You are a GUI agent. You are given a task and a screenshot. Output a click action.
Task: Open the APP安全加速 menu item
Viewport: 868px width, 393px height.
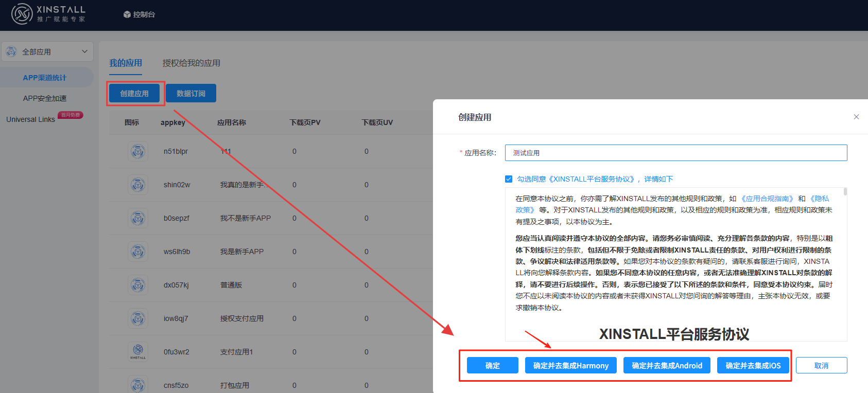click(x=45, y=98)
